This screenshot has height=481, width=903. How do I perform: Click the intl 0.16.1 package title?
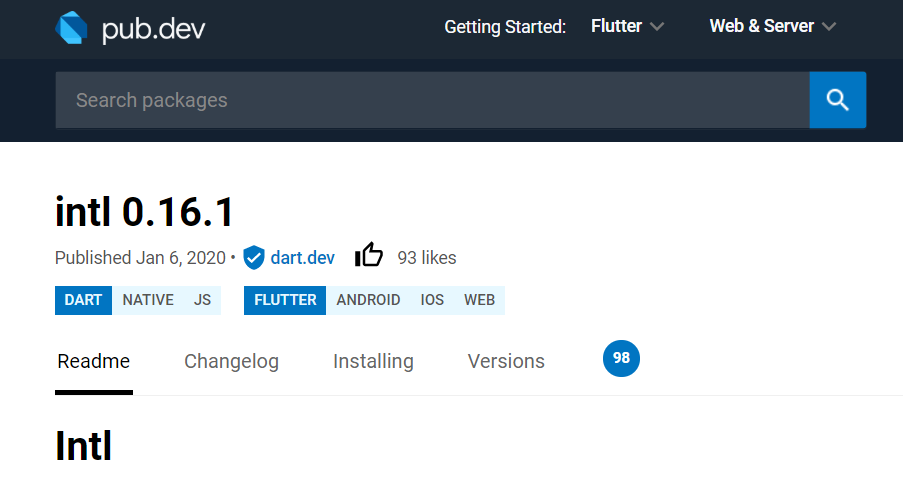pyautogui.click(x=145, y=211)
